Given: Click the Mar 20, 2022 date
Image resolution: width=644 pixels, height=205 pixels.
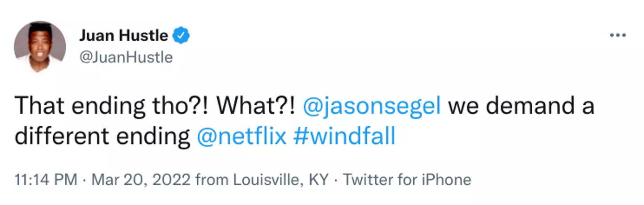Looking at the screenshot, I should (x=141, y=180).
